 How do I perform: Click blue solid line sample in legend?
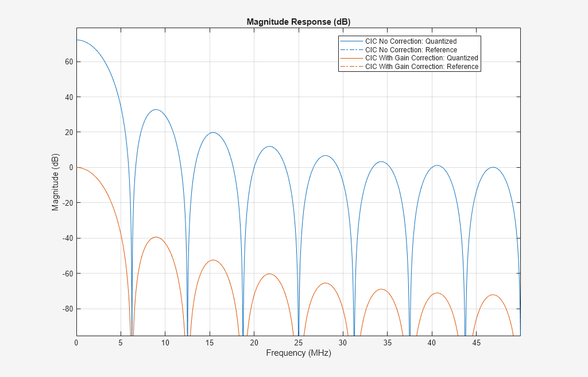[352, 41]
